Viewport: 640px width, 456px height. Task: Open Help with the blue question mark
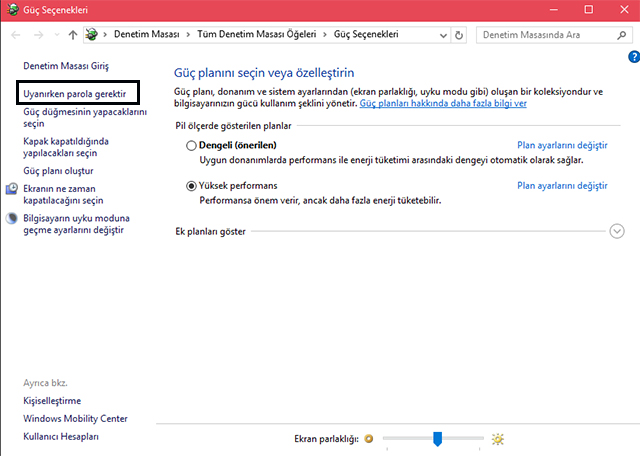pyautogui.click(x=634, y=57)
